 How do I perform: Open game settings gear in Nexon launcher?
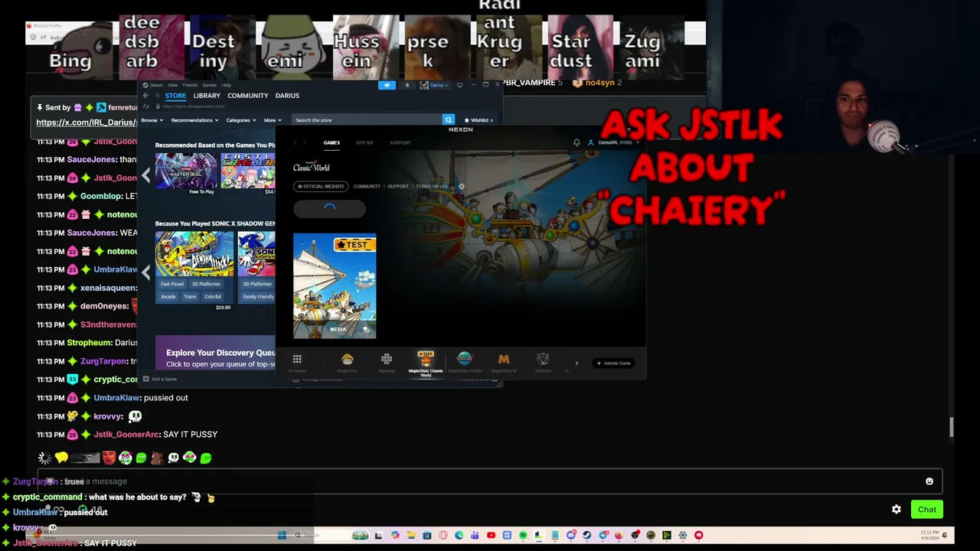[461, 186]
